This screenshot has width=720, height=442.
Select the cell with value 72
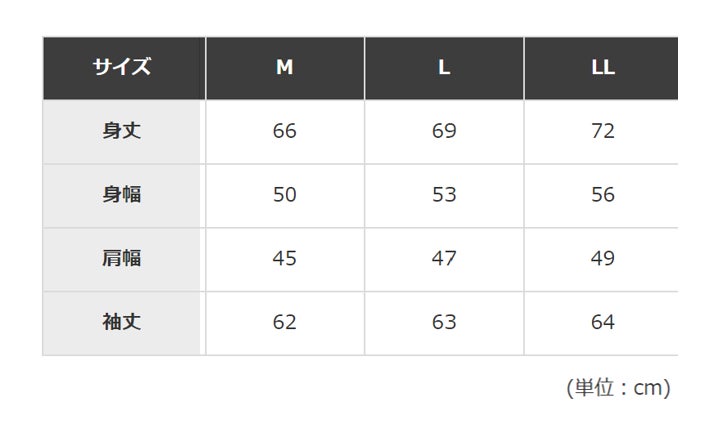[x=602, y=131]
